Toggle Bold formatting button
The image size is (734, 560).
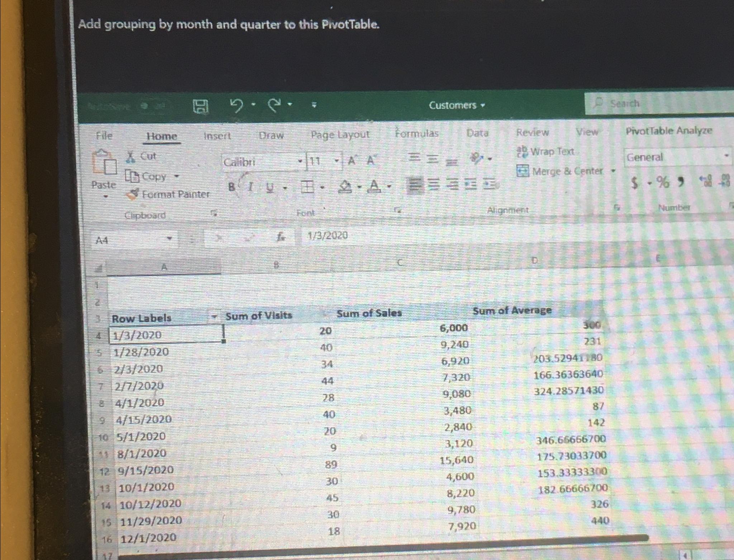232,187
